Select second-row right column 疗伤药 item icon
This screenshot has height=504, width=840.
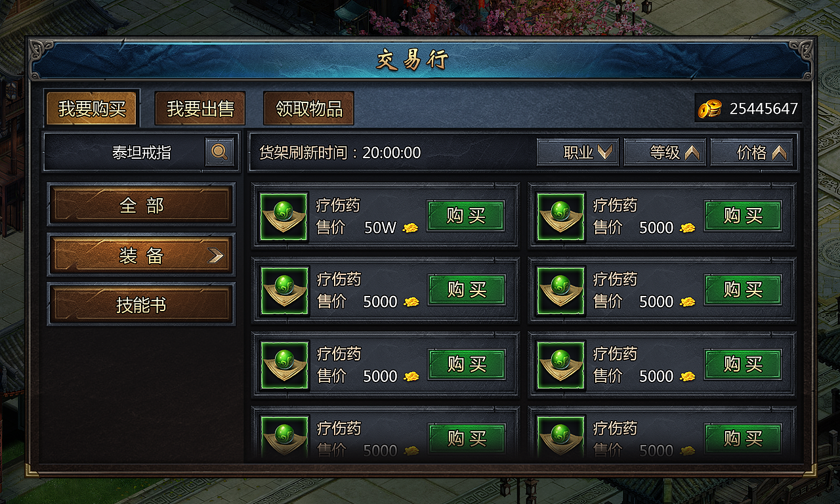tap(561, 291)
